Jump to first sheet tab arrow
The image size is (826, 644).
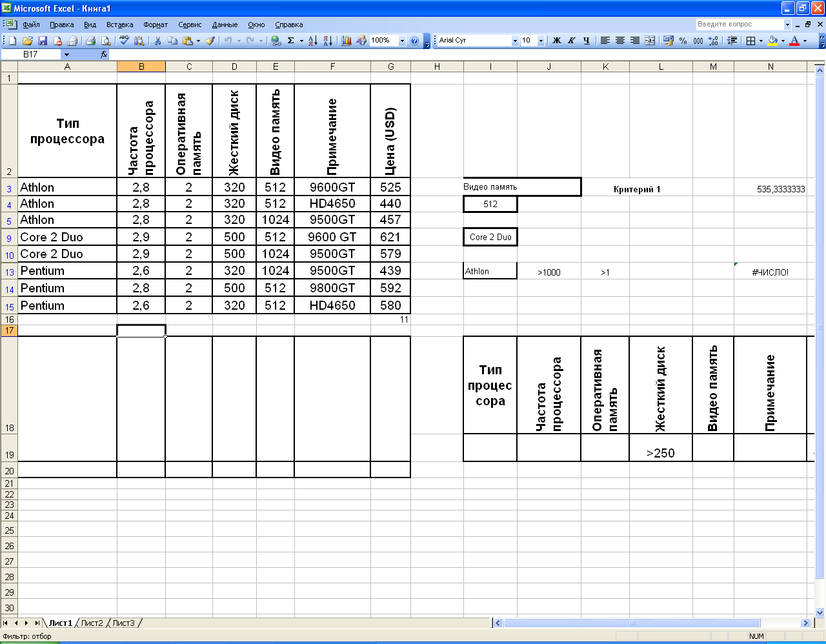click(x=6, y=623)
